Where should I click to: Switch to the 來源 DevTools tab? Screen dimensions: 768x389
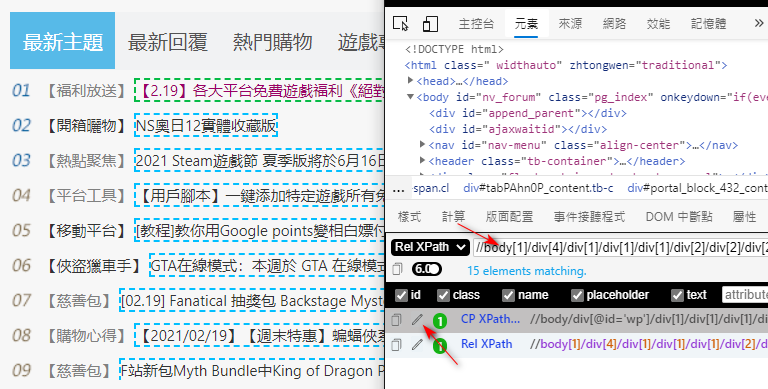pyautogui.click(x=570, y=24)
